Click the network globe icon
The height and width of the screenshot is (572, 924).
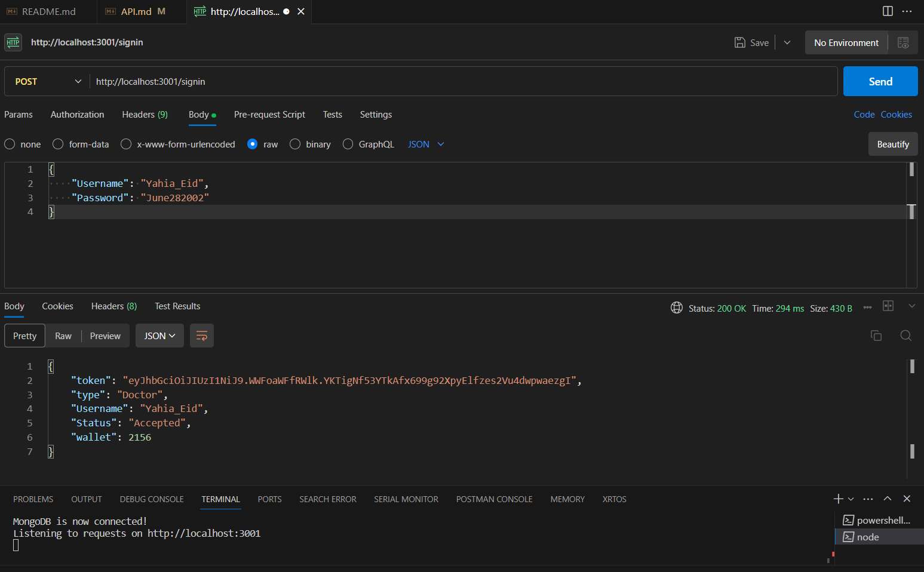676,307
